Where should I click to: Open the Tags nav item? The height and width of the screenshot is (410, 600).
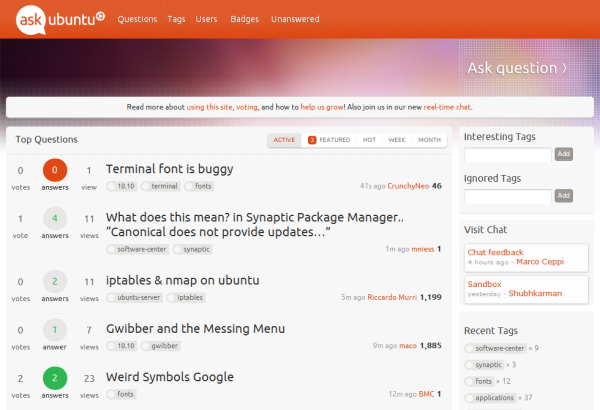click(176, 19)
